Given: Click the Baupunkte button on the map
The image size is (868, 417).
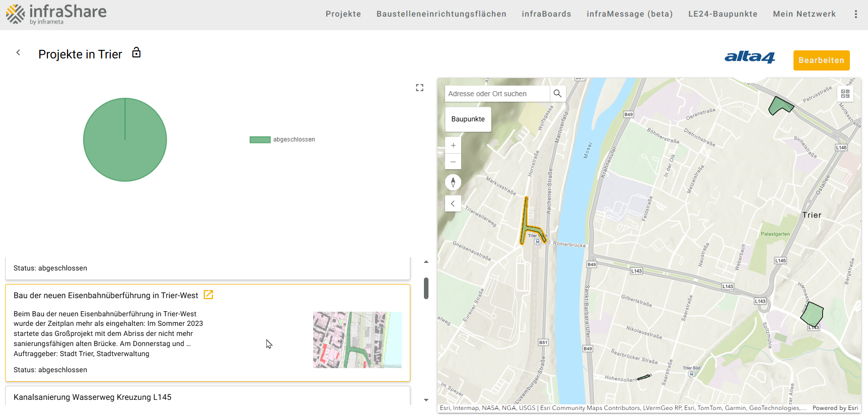Looking at the screenshot, I should [x=468, y=119].
